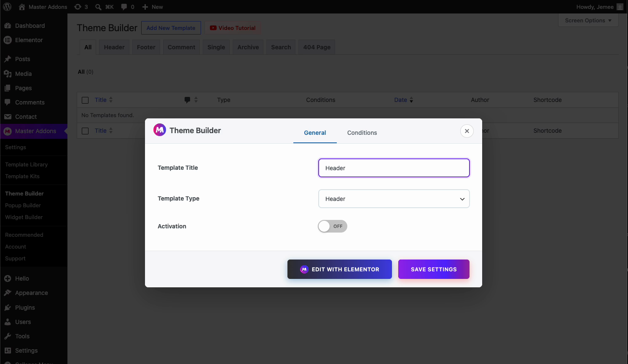
Task: Click the comments bubble in admin bar
Action: click(124, 7)
